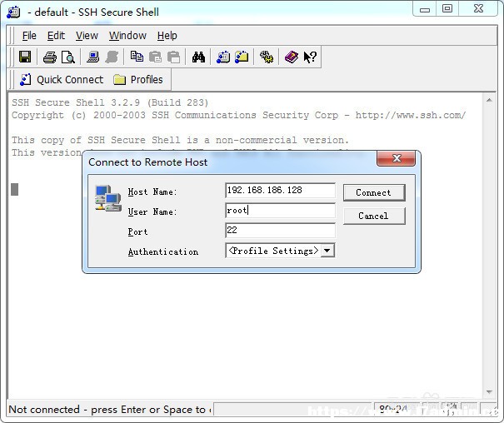Open the Settings gears icon
The image size is (504, 423).
tap(267, 57)
